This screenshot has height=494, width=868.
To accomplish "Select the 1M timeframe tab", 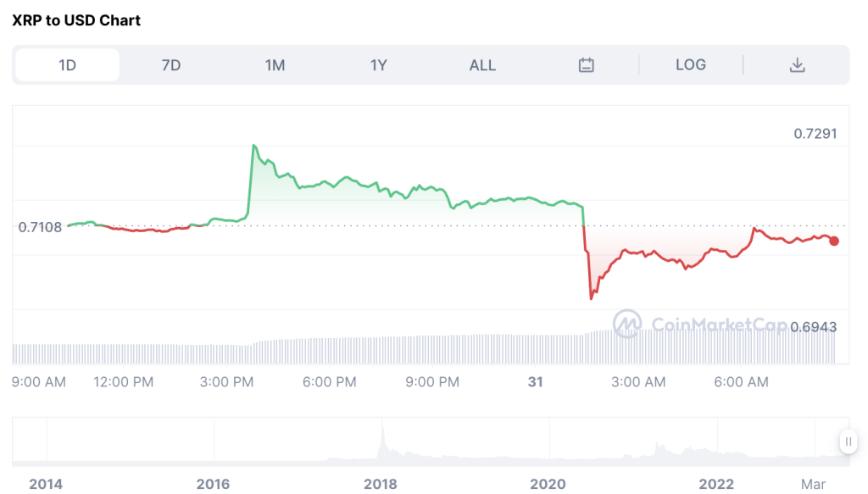I will click(274, 64).
